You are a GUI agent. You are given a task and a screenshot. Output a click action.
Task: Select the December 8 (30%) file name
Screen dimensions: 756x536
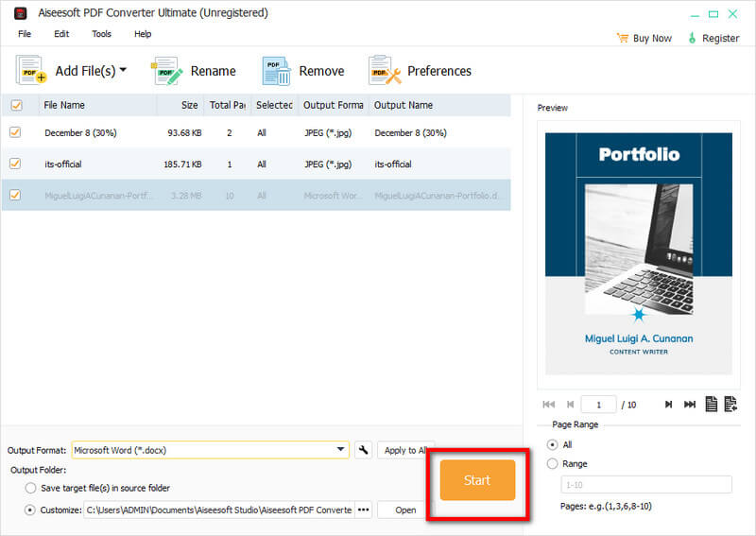click(80, 132)
